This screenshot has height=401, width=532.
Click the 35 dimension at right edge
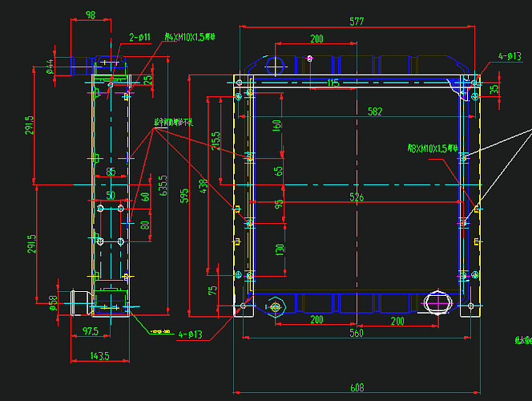point(494,89)
